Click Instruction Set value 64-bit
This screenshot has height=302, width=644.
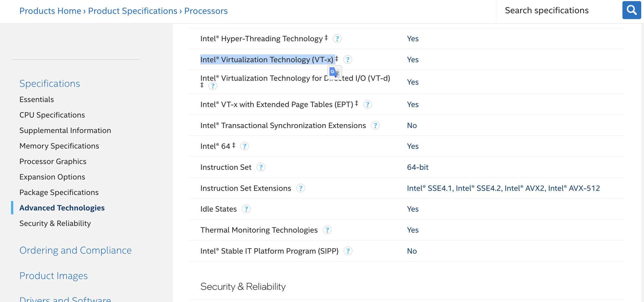[418, 167]
